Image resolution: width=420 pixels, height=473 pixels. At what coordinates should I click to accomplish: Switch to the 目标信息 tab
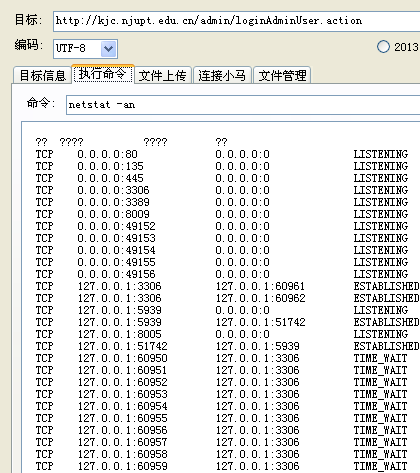[42, 75]
